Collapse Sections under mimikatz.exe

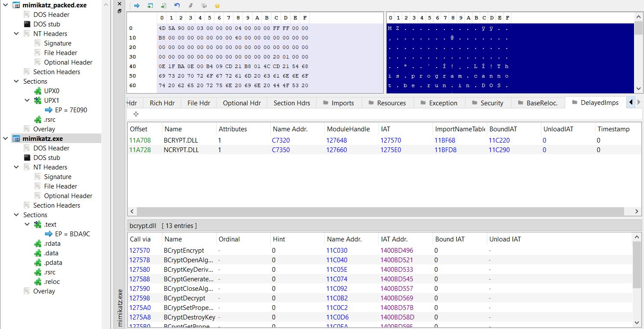click(x=16, y=215)
